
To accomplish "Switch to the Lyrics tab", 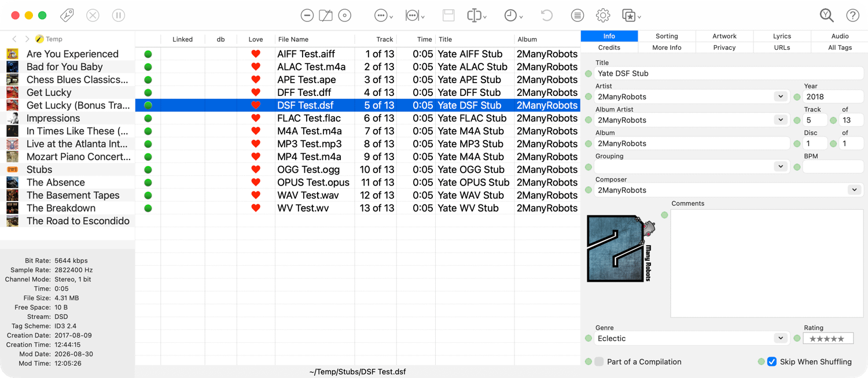I will [782, 36].
